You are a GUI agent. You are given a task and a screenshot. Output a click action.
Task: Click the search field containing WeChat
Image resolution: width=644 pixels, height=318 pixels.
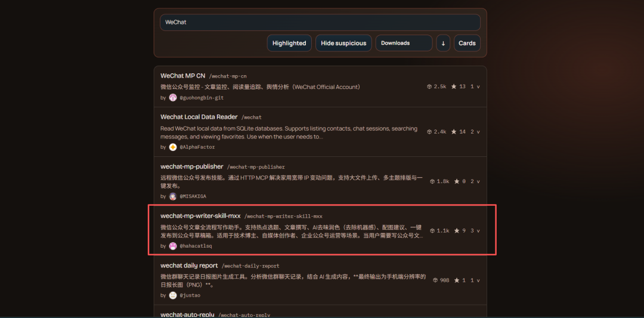click(x=320, y=22)
